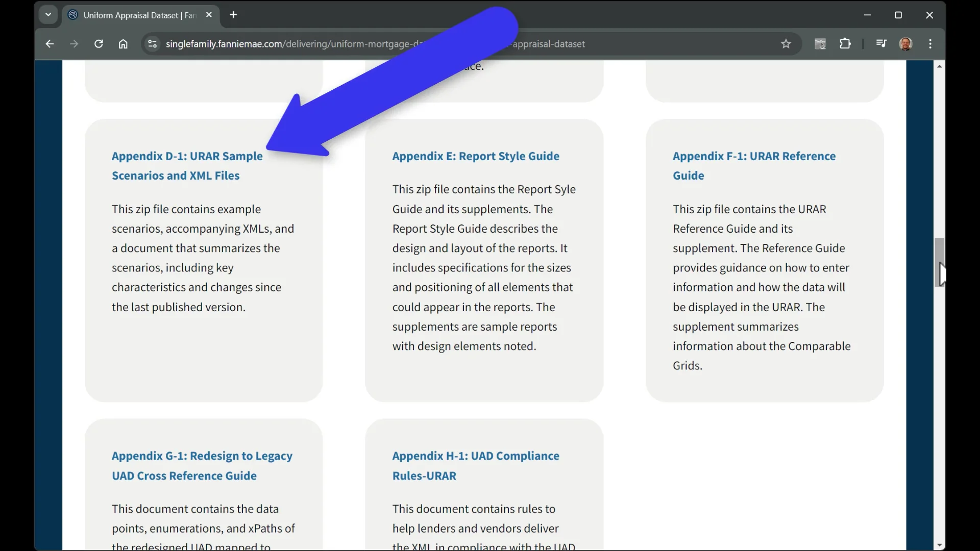Viewport: 980px width, 551px height.
Task: Expand the tab search dropdown arrow
Action: click(48, 15)
